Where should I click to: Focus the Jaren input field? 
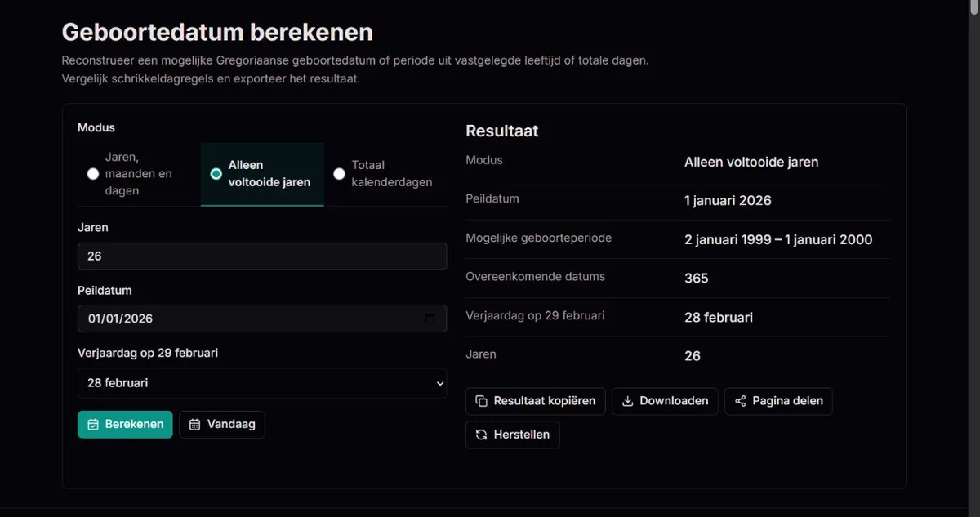(262, 256)
